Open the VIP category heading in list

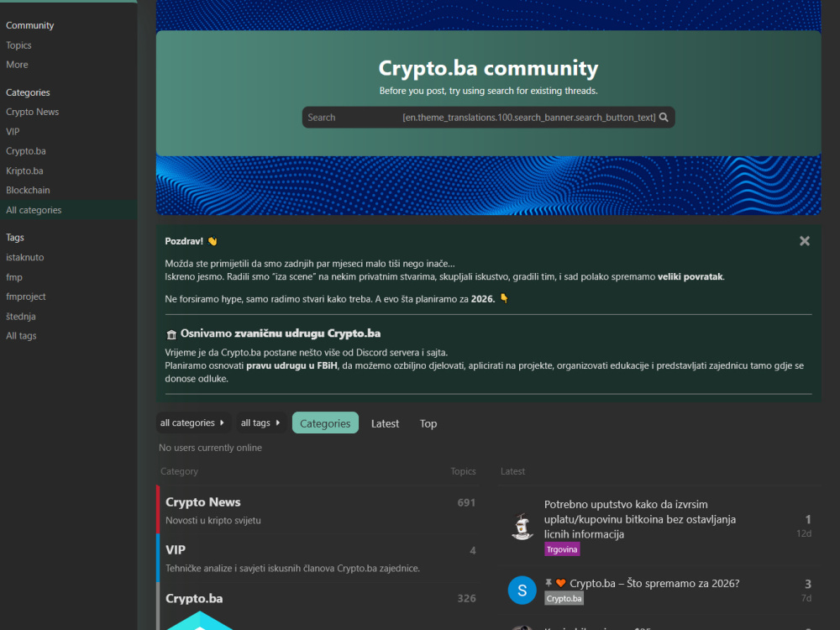(176, 549)
